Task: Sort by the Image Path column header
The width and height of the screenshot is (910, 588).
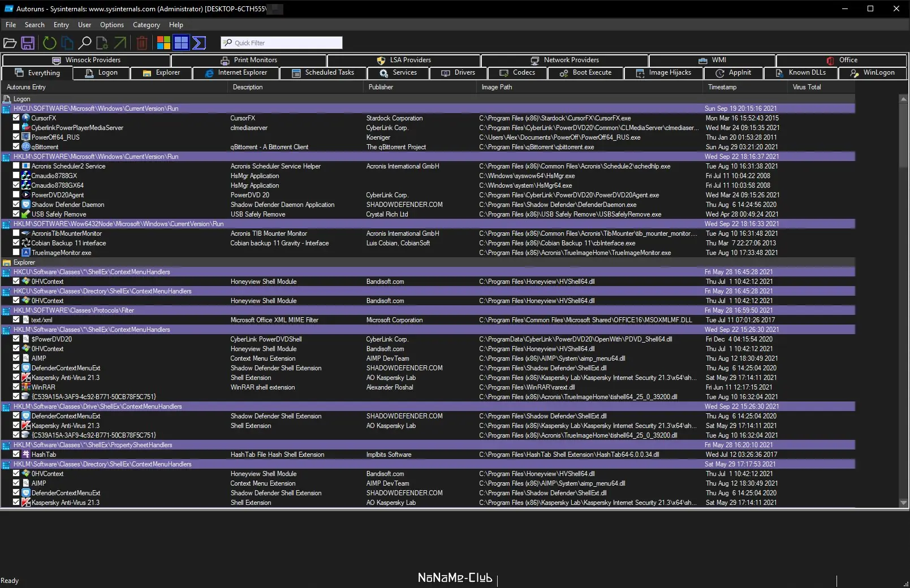Action: [x=590, y=87]
